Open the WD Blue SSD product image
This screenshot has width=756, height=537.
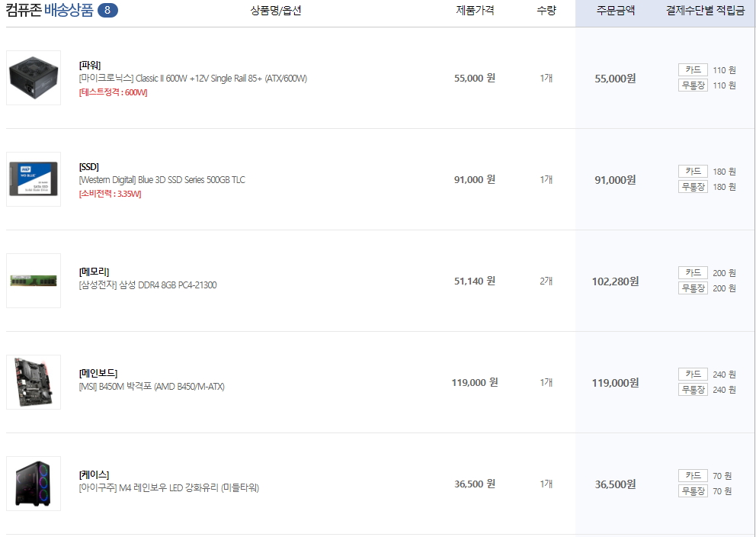point(34,179)
